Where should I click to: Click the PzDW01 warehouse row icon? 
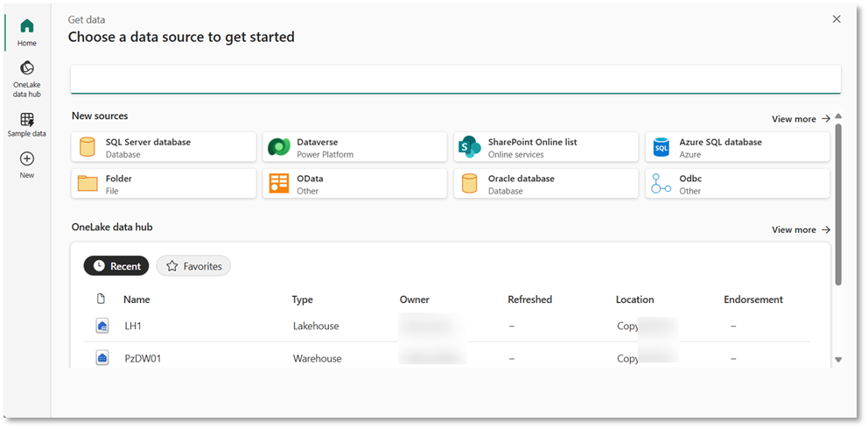coord(101,358)
